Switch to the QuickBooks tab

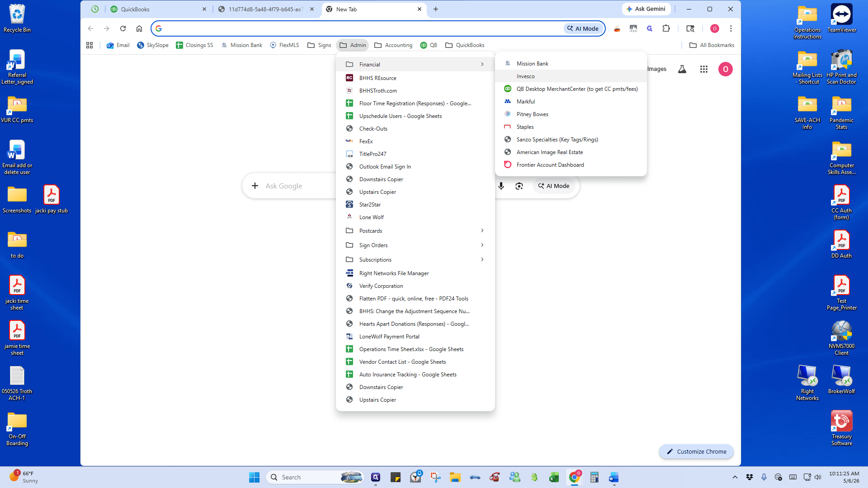[x=158, y=9]
